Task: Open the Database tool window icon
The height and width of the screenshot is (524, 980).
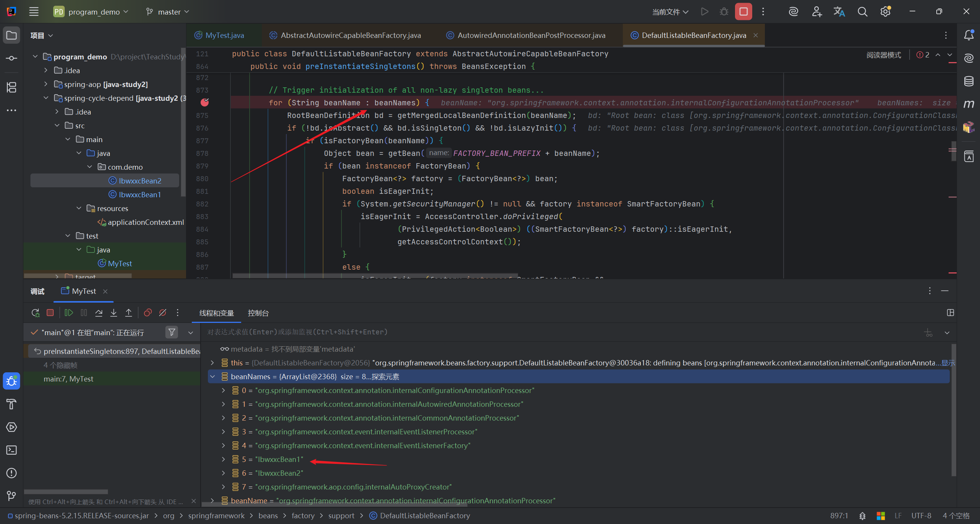Action: [x=969, y=81]
